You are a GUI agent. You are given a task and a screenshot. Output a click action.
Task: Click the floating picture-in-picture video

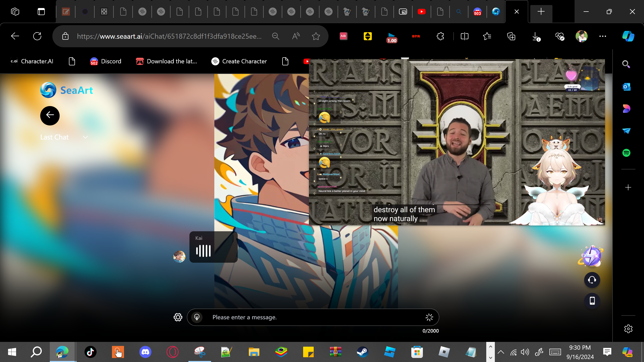click(457, 142)
